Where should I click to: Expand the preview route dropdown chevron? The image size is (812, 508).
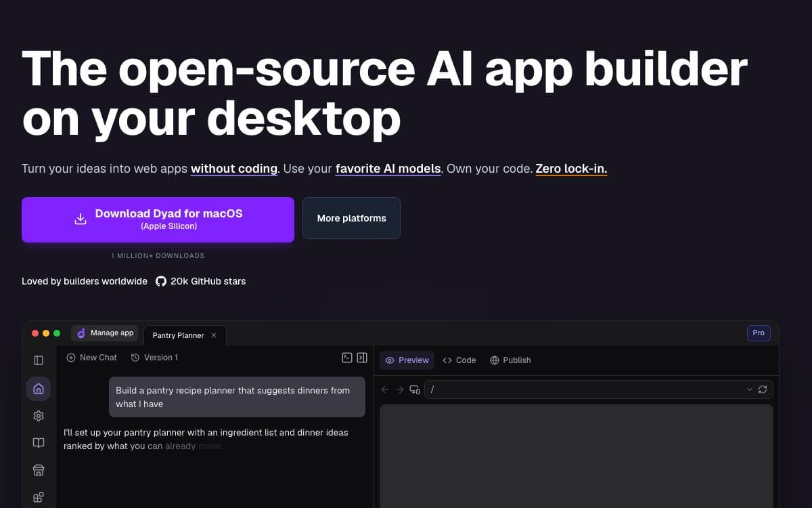point(749,389)
